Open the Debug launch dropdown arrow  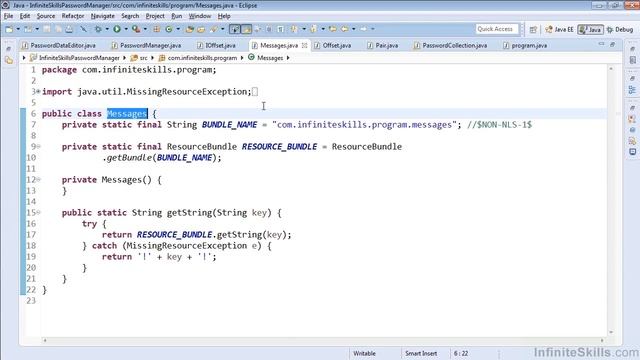click(107, 29)
